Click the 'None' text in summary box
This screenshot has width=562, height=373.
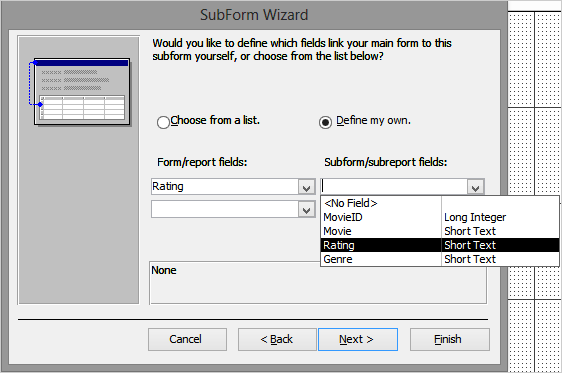(x=164, y=270)
